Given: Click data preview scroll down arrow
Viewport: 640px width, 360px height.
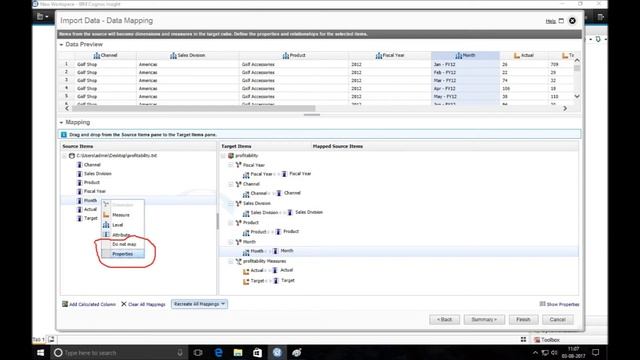Looking at the screenshot, I should [x=577, y=97].
